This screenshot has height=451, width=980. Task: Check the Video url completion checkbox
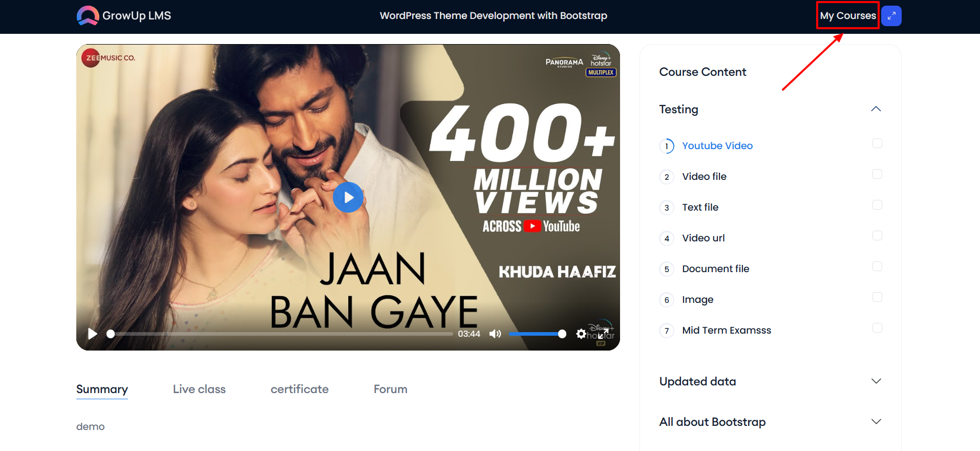tap(877, 236)
